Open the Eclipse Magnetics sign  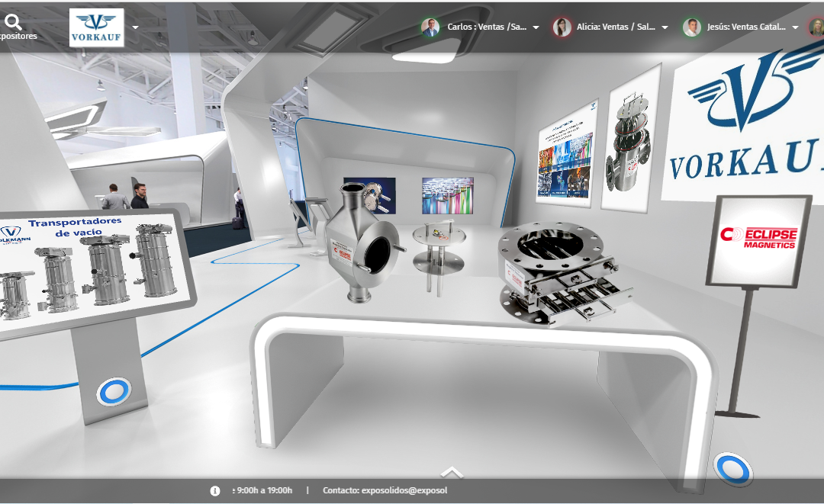pyautogui.click(x=759, y=242)
